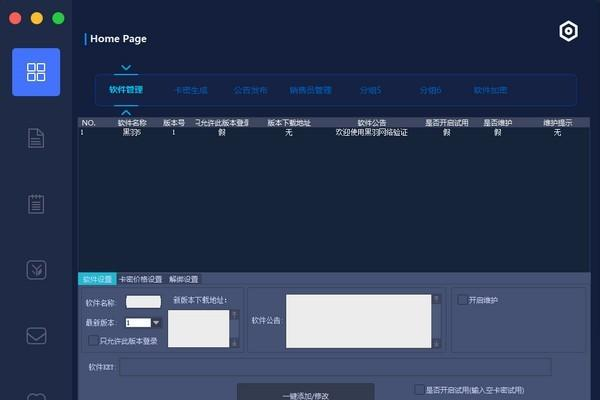
Task: Open the fourth tab ending in 管理
Action: tap(310, 90)
